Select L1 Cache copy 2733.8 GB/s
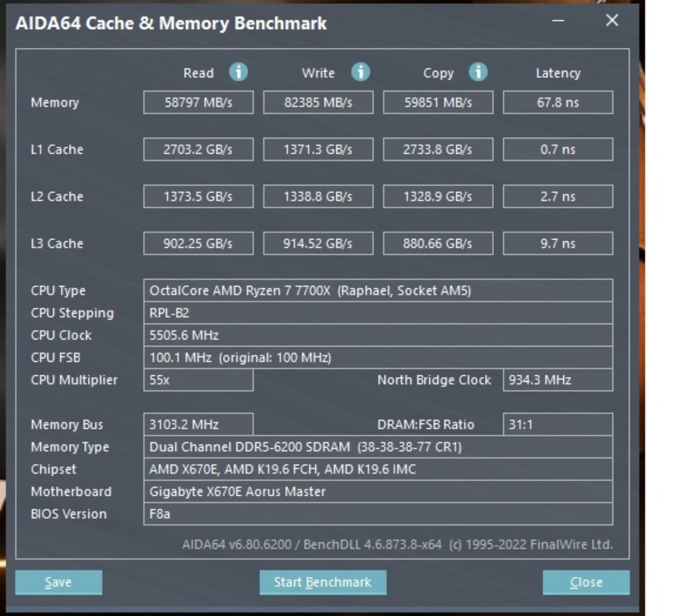The width and height of the screenshot is (698, 616). tap(438, 149)
